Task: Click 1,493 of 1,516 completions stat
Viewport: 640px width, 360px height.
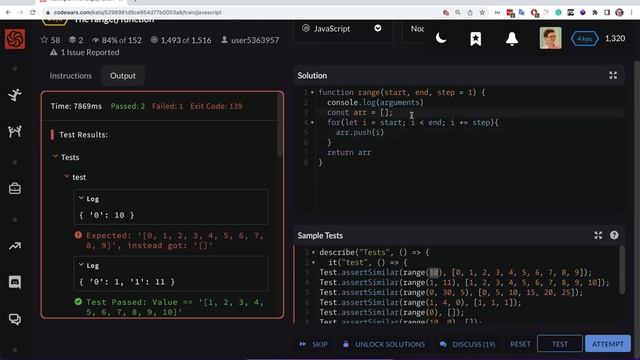Action: (181, 40)
